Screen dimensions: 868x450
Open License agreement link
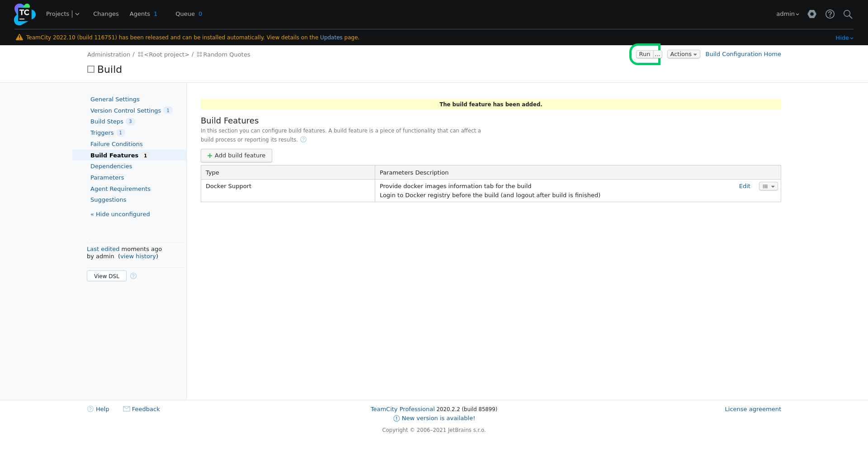coord(753,409)
